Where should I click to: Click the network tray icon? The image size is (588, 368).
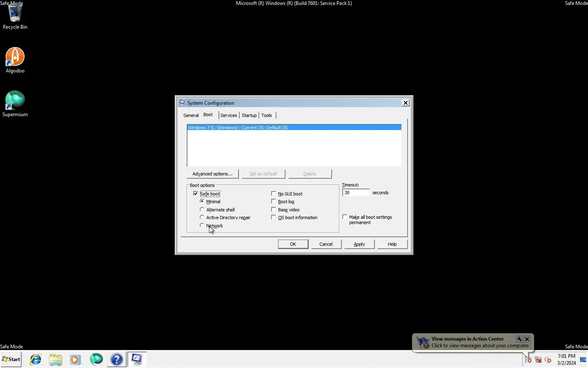tap(538, 360)
